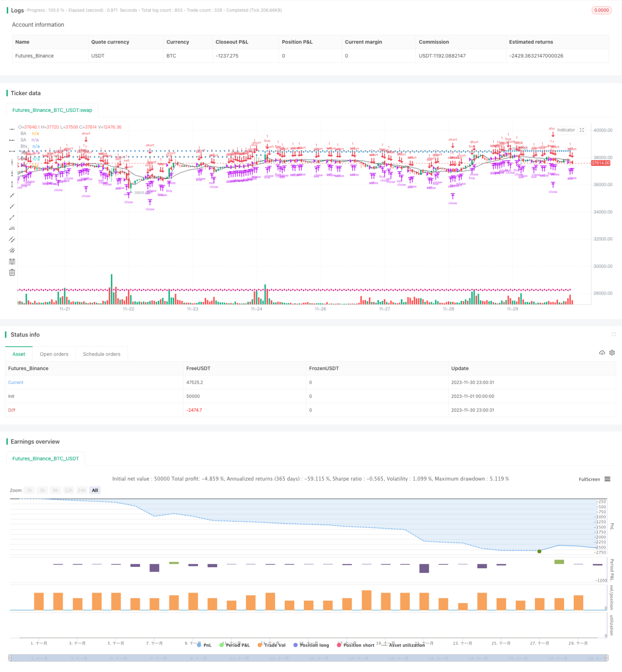622x672 pixels.
Task: Set earnings zoom to 24h
Action: (x=82, y=490)
